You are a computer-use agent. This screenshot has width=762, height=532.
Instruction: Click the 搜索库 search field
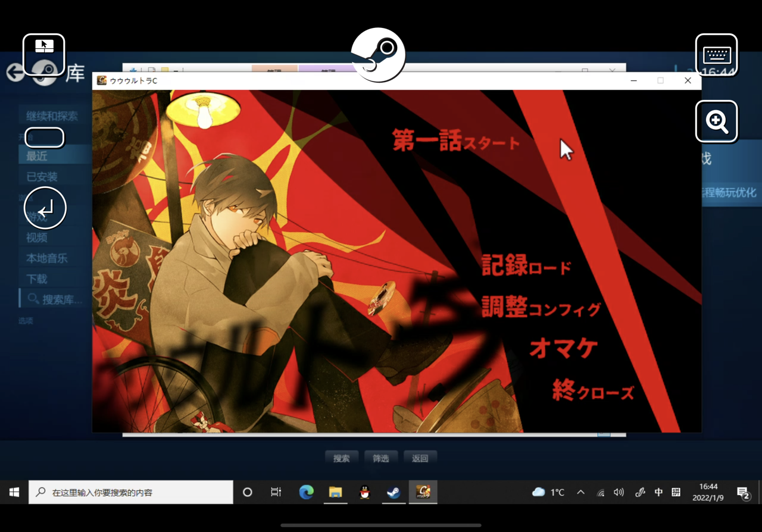55,299
